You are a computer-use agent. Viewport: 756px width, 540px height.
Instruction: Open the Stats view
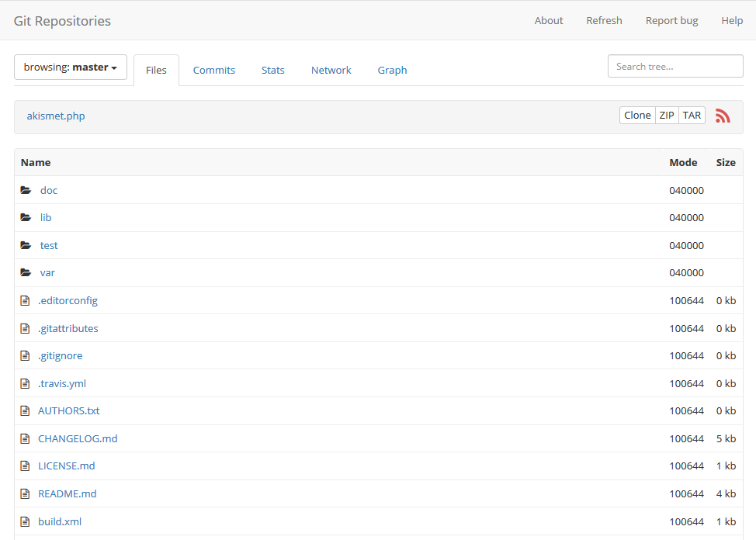pos(272,70)
